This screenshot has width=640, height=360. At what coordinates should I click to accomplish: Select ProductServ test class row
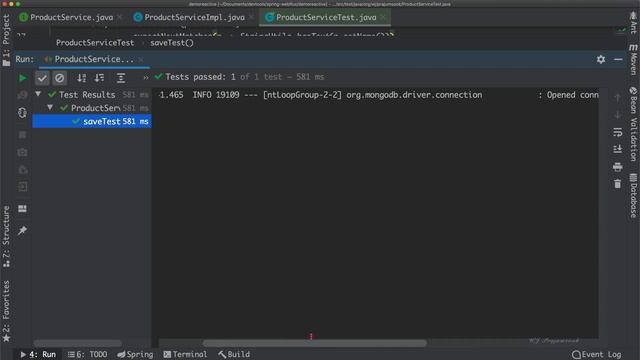[92, 108]
